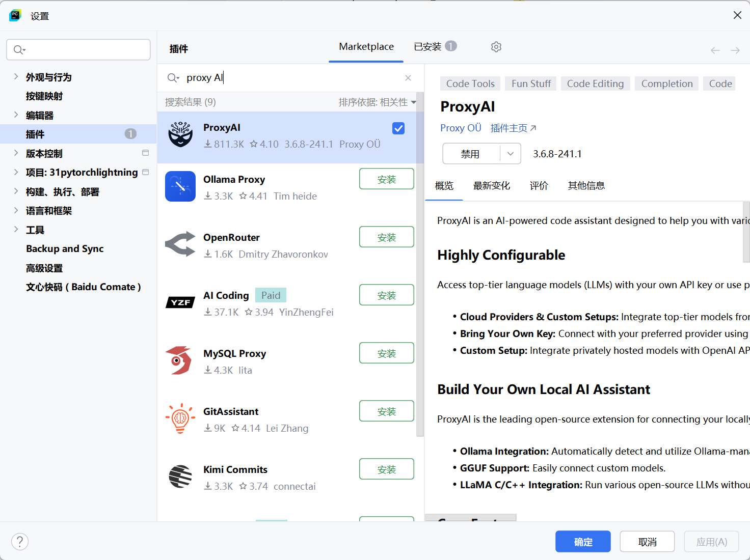Confirm with the 确定 button
The image size is (750, 560).
[x=583, y=542]
